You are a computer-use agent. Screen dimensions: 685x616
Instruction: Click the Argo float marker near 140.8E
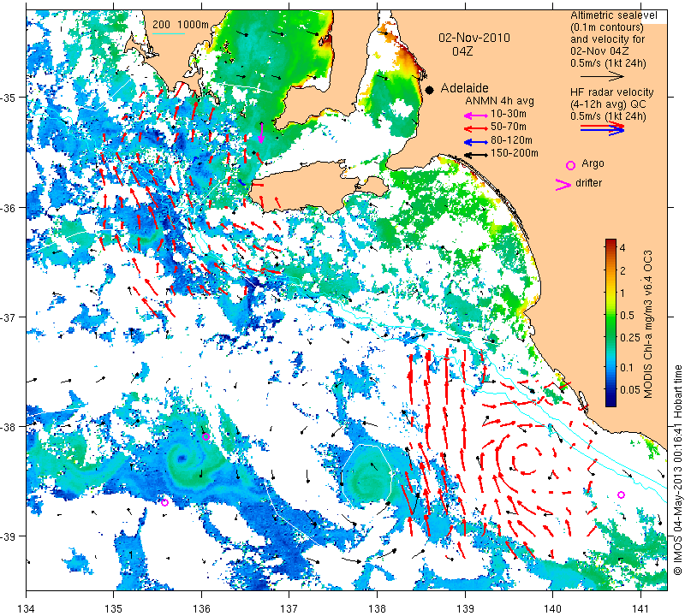click(x=621, y=495)
